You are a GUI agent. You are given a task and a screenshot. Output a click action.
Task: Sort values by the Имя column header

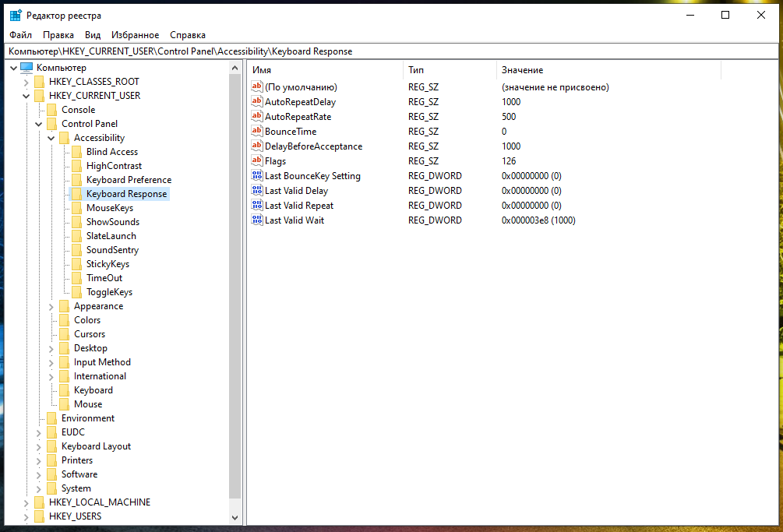[325, 70]
